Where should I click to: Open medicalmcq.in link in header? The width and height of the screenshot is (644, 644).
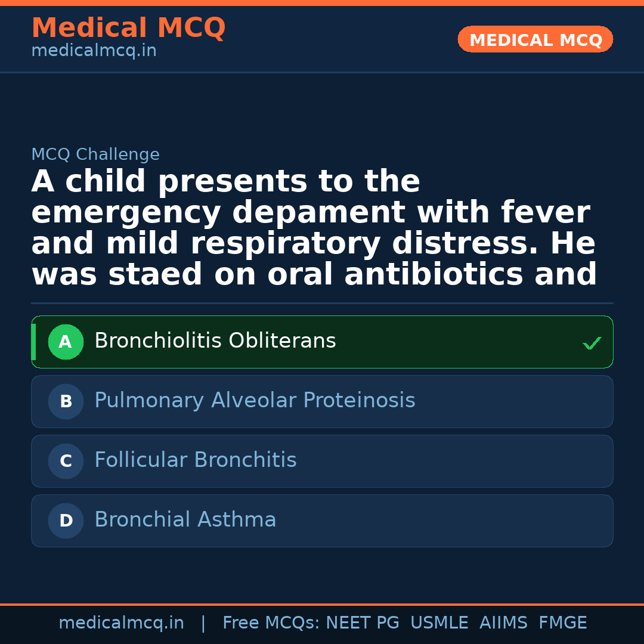(94, 51)
